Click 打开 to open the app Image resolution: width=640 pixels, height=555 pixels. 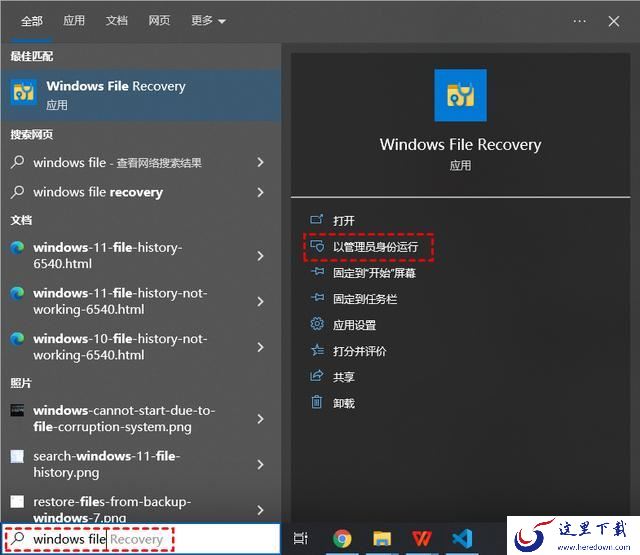click(344, 221)
